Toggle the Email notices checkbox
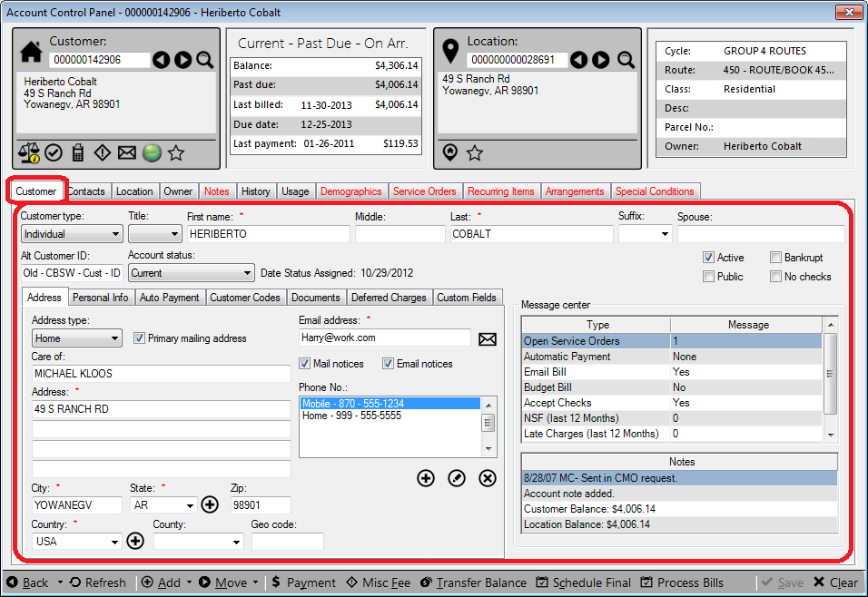The height and width of the screenshot is (597, 868). [x=388, y=364]
